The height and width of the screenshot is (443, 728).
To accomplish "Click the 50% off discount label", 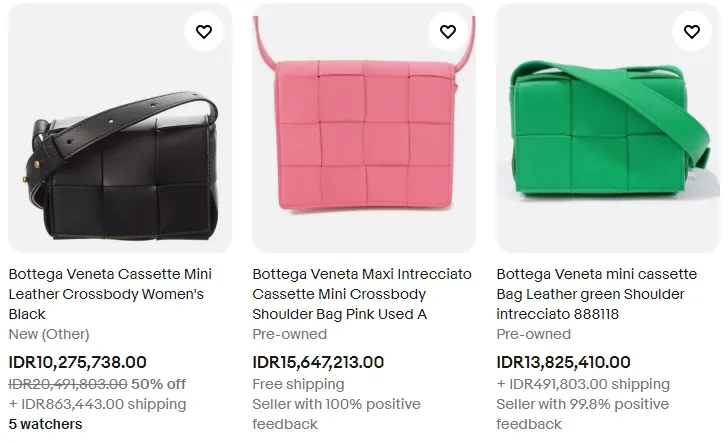I will [159, 384].
